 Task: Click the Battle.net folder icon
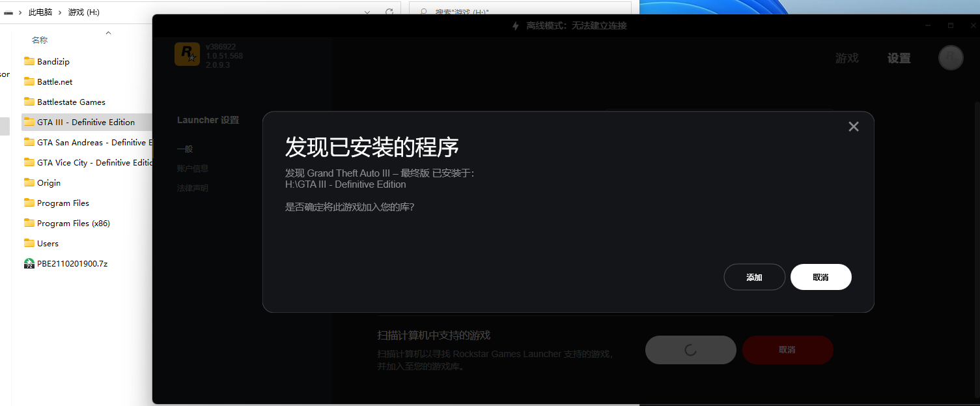[29, 81]
